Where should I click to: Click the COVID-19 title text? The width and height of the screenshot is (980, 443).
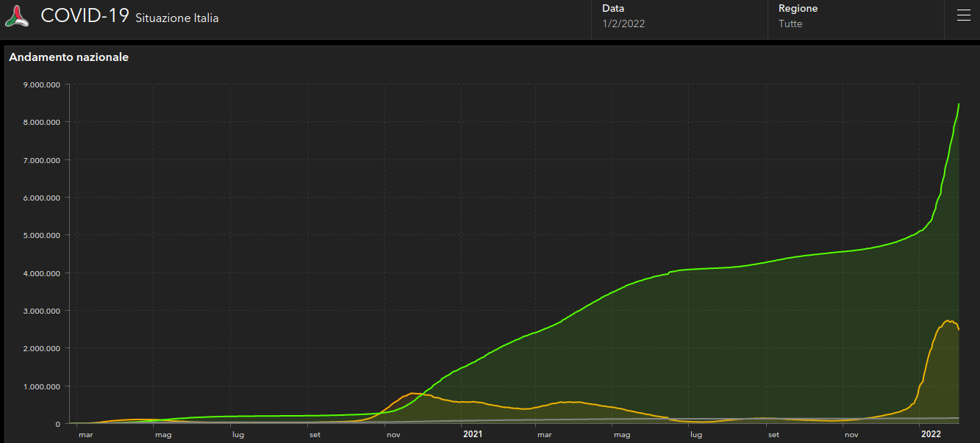[85, 16]
